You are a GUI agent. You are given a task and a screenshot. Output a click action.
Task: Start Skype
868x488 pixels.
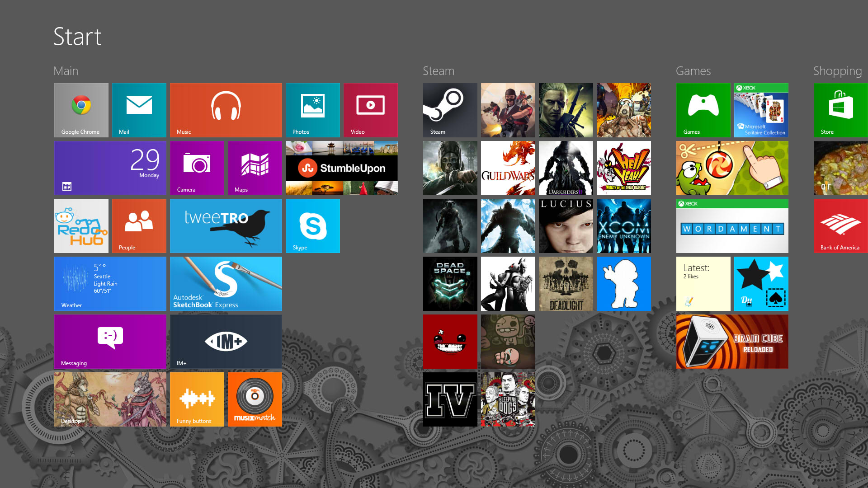point(312,225)
